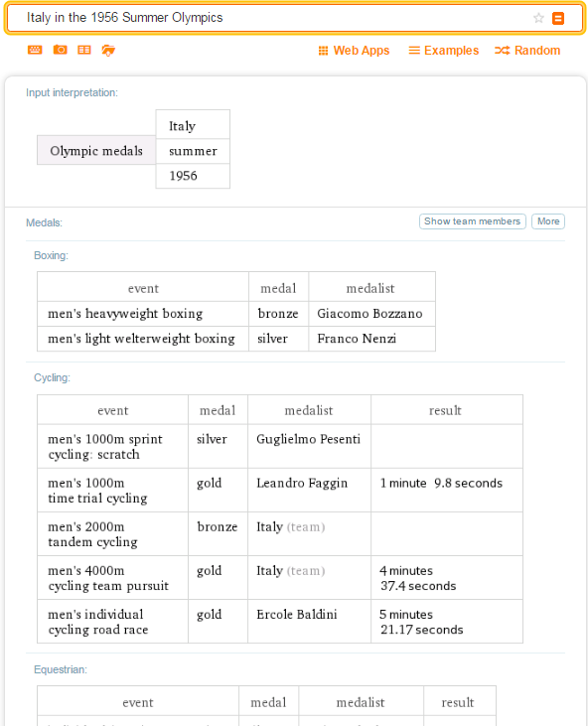Click the Medals pod label

[44, 222]
